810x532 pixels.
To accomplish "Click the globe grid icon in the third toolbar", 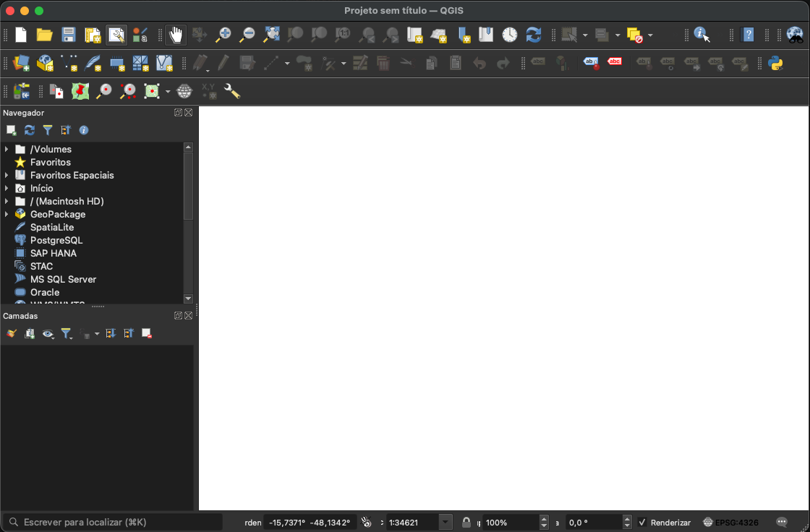I will [184, 91].
